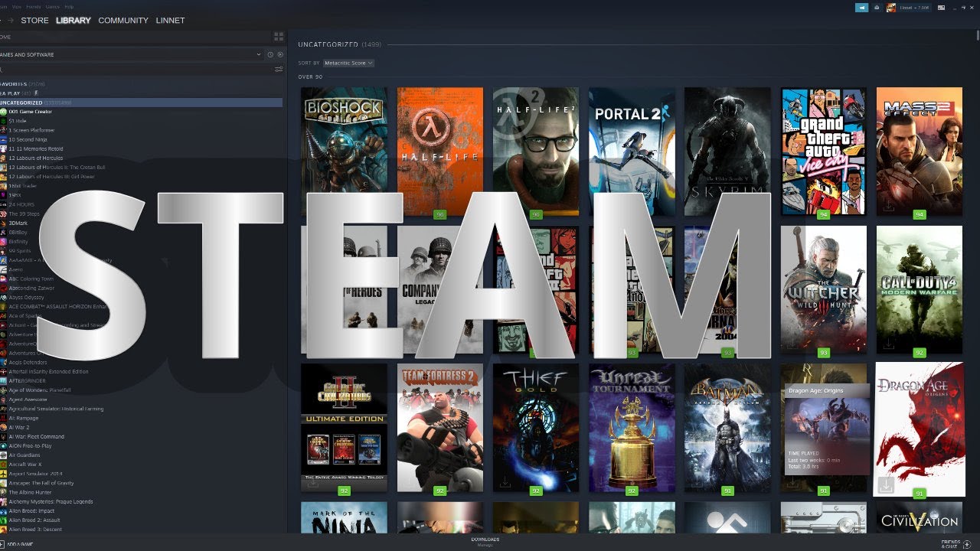Select Alchemy Mysteries: Prague Legends

(x=51, y=501)
